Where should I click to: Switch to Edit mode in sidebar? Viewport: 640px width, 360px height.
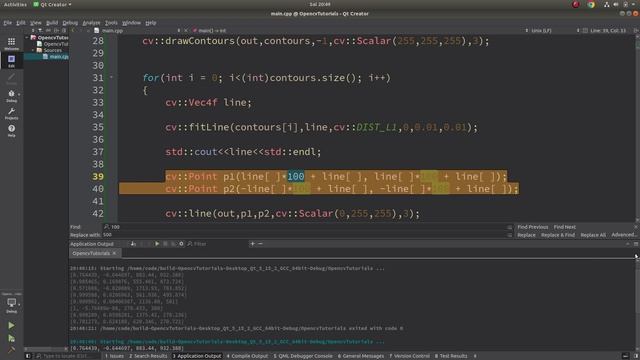(x=11, y=61)
